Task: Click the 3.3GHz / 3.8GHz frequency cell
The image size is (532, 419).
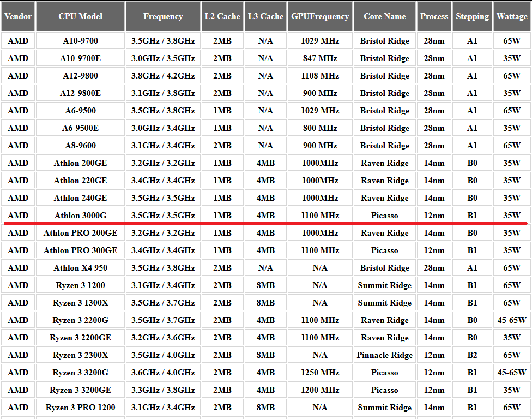Action: pos(163,390)
